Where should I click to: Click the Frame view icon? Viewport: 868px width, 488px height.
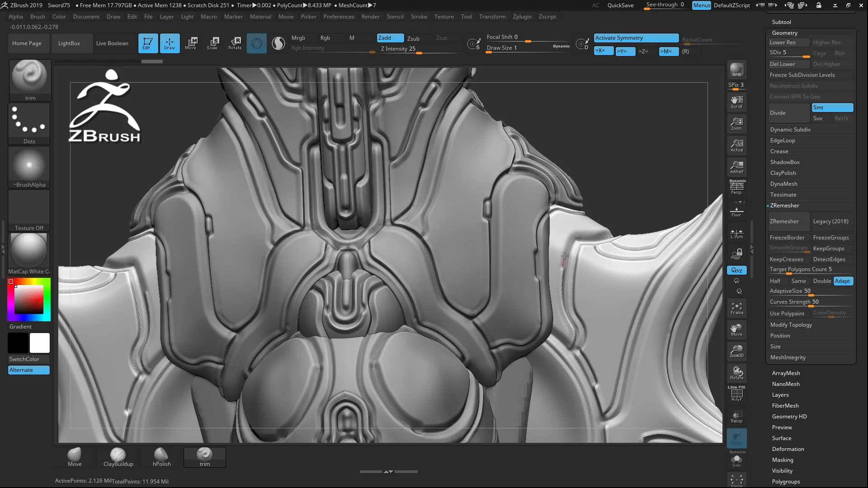736,308
